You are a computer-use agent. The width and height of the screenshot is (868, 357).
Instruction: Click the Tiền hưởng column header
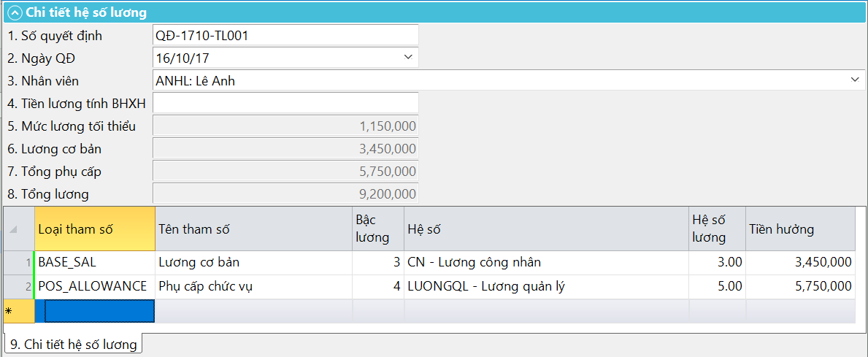coord(799,229)
